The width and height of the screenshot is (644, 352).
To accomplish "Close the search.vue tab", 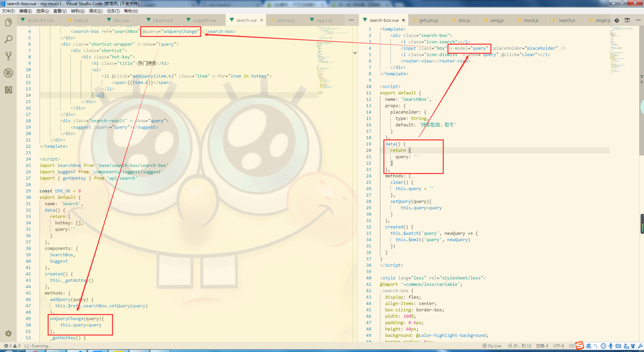I will coord(262,20).
